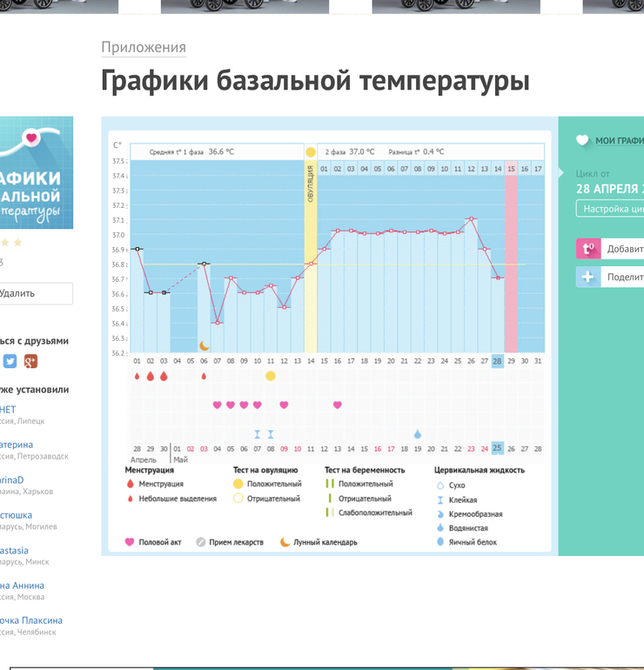
Task: Click the pink day 15 column header
Action: tap(511, 169)
